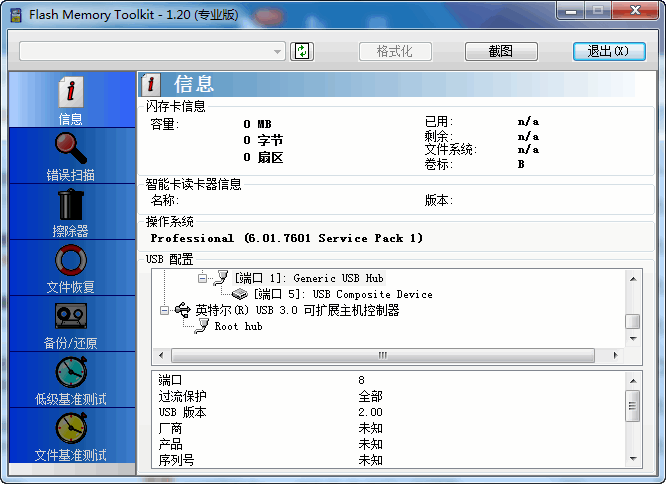Click the 0 字节 capacity value
The height and width of the screenshot is (484, 666).
click(263, 140)
